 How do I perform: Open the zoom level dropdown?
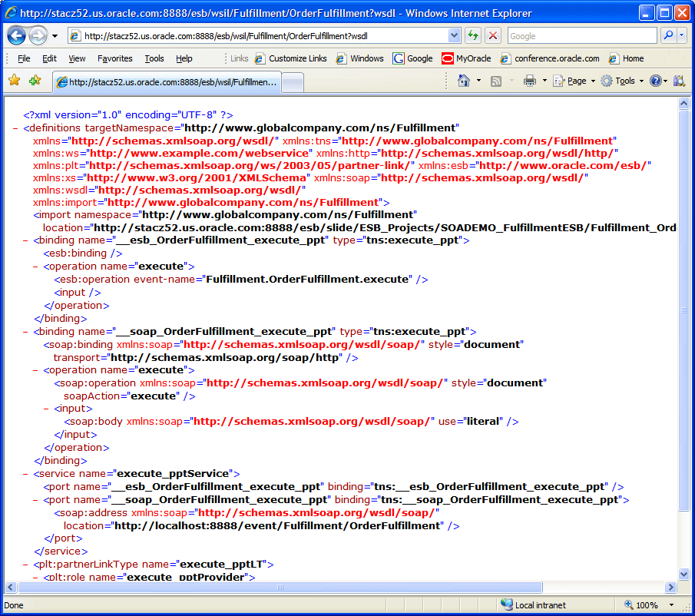pos(671,605)
